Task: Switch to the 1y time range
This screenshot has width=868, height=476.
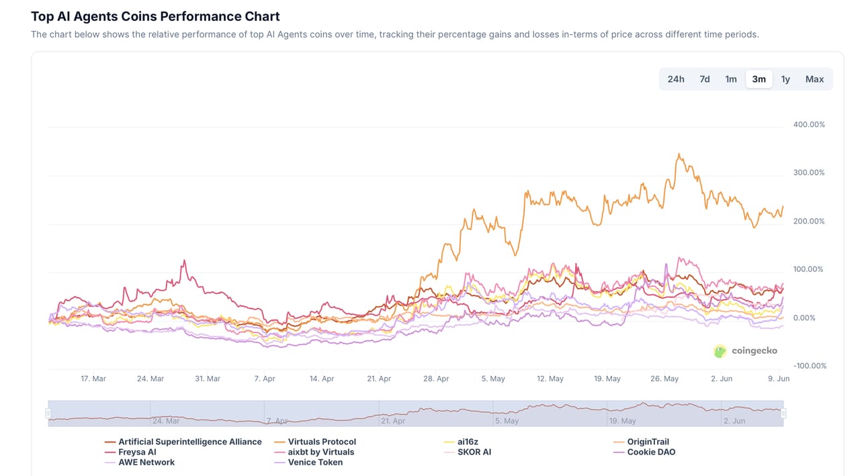Action: coord(785,79)
